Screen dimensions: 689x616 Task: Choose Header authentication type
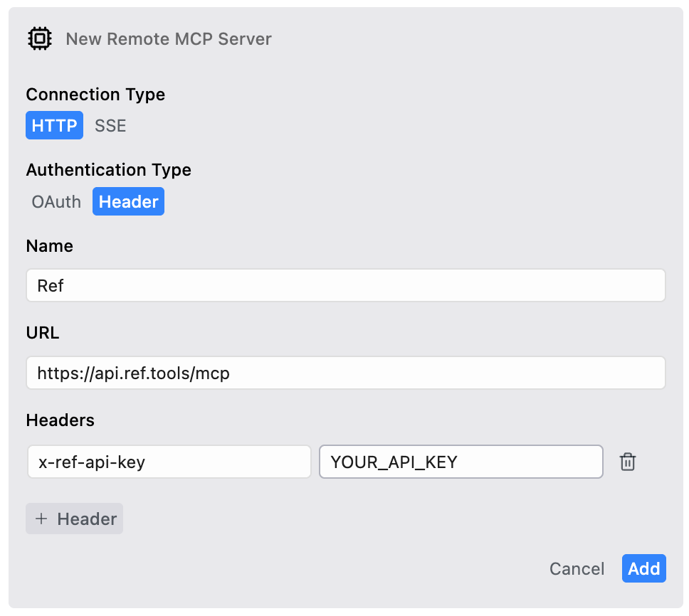coord(128,201)
